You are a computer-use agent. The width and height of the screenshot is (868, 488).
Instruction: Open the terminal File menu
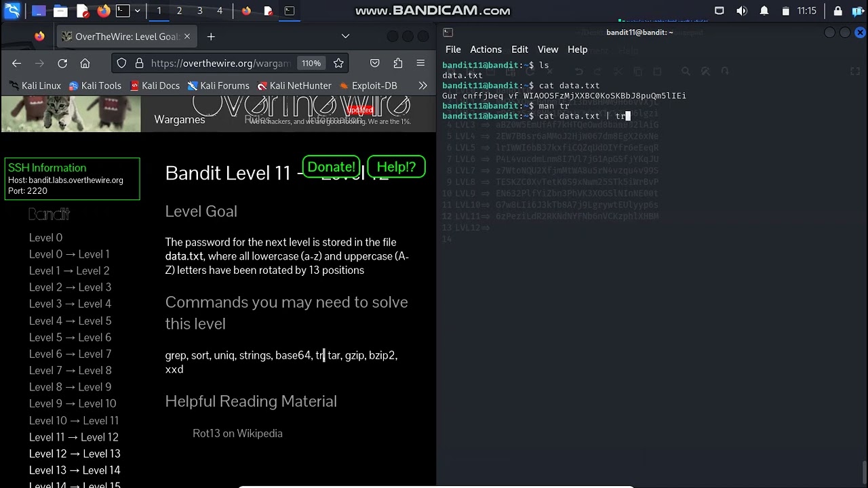point(453,49)
